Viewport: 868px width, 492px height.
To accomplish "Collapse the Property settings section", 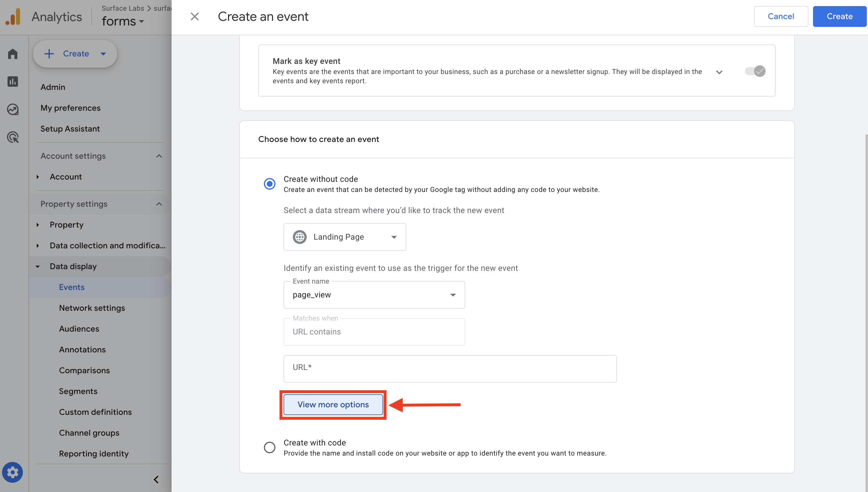I will (159, 204).
